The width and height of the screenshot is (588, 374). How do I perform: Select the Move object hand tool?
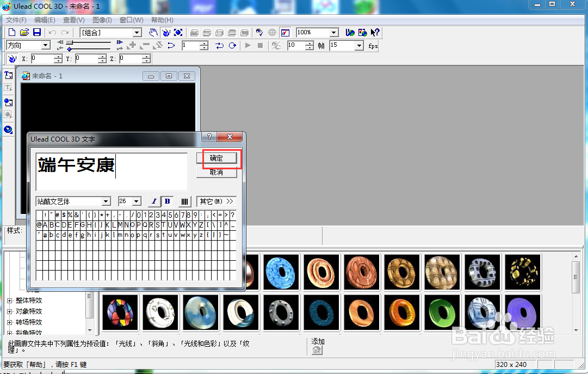click(153, 33)
